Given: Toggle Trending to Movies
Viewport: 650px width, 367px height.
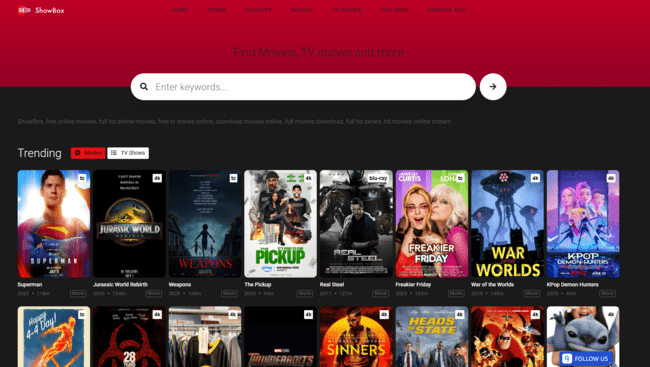Looking at the screenshot, I should click(x=88, y=153).
